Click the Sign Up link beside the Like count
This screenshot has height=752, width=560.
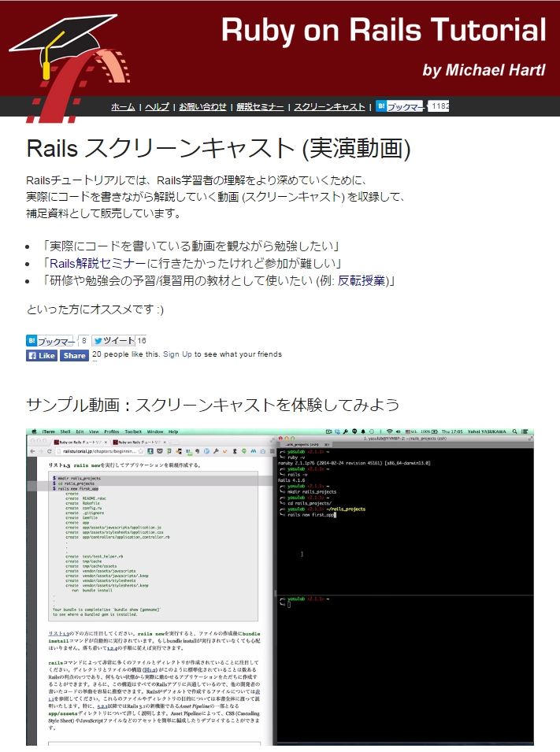177,354
